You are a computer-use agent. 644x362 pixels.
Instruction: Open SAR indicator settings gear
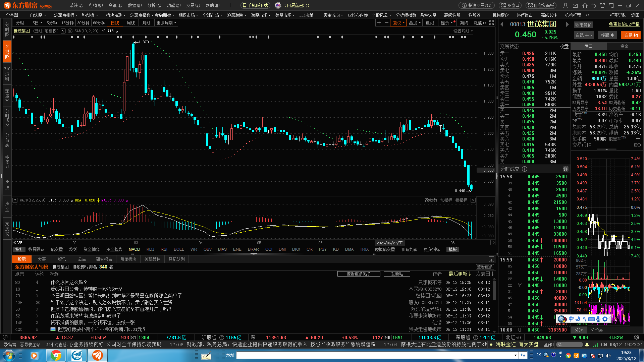coord(70,31)
